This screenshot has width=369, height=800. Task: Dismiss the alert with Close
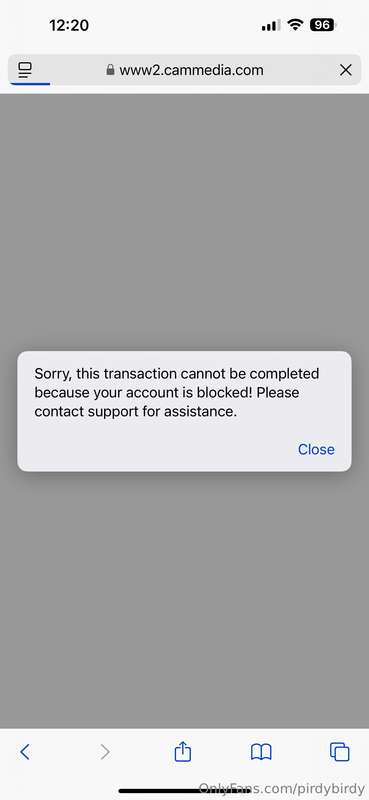[x=316, y=449]
